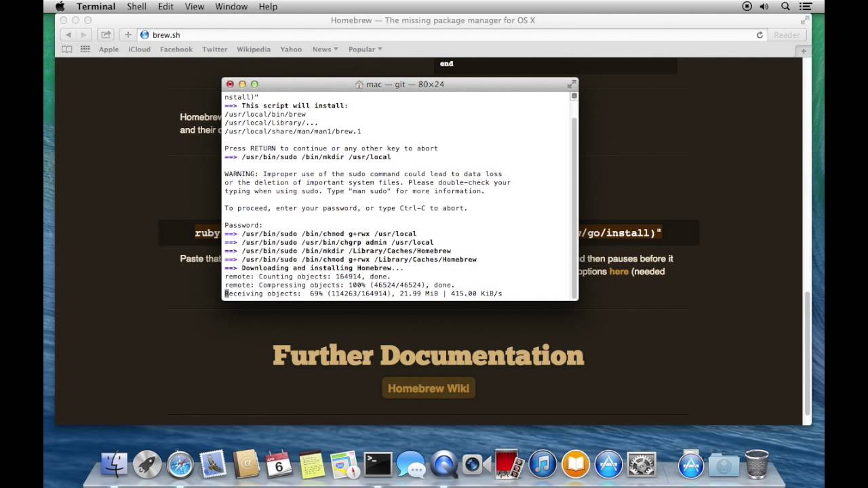Image resolution: width=868 pixels, height=488 pixels.
Task: Click the screen recording status icon
Action: click(x=747, y=6)
